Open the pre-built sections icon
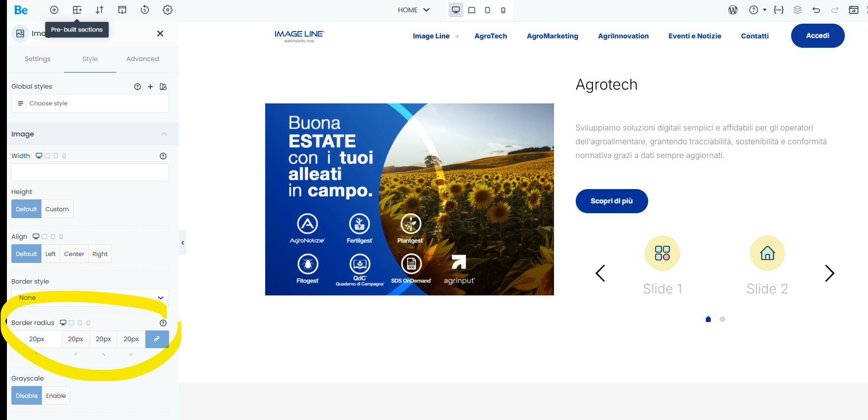868x420 pixels. click(77, 10)
